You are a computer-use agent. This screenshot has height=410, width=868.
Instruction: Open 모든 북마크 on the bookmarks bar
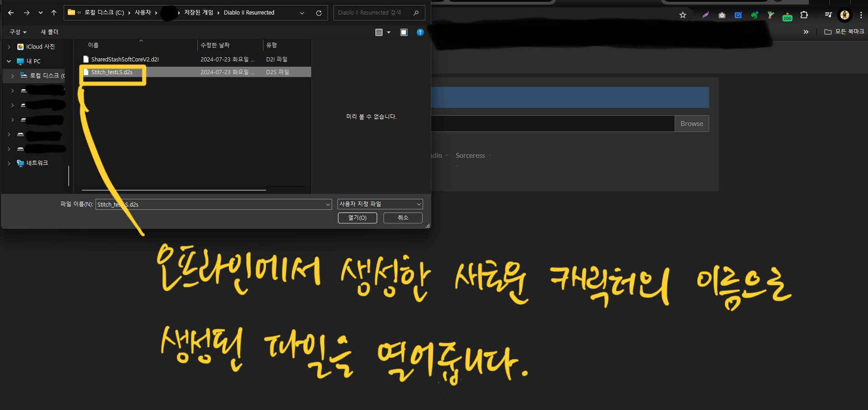[844, 31]
